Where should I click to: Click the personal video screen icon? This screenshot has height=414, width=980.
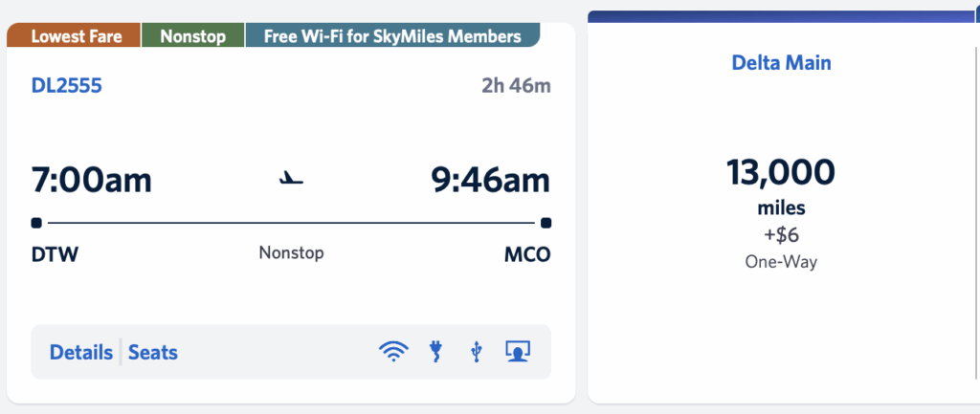[x=518, y=352]
